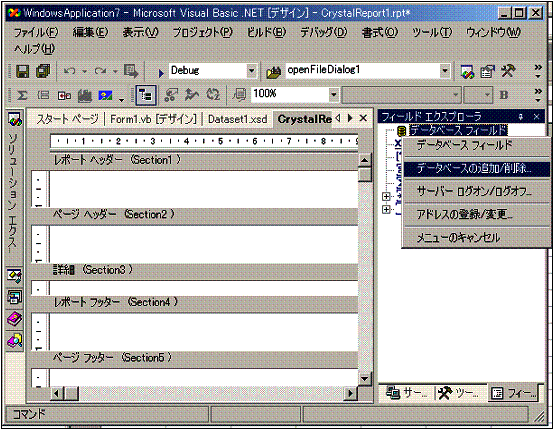Viewport: 553px width, 429px height.
Task: Click the Redo arrow icon
Action: [101, 71]
